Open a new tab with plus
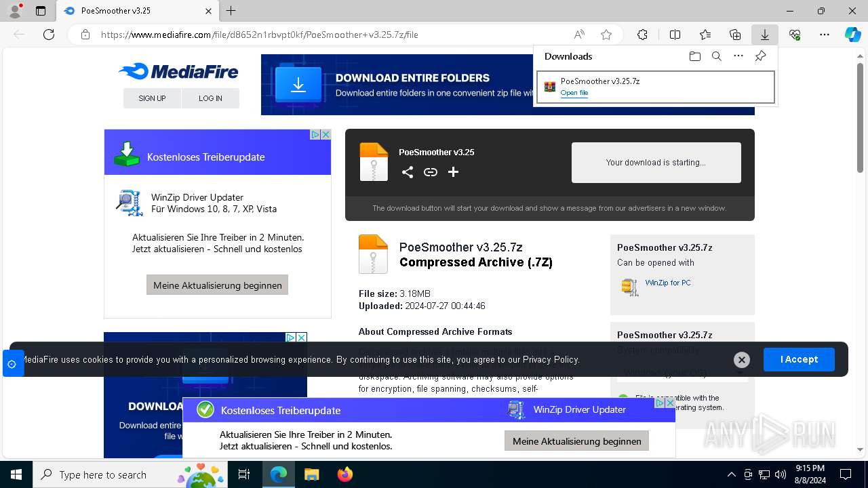Image resolution: width=868 pixels, height=488 pixels. (x=231, y=11)
